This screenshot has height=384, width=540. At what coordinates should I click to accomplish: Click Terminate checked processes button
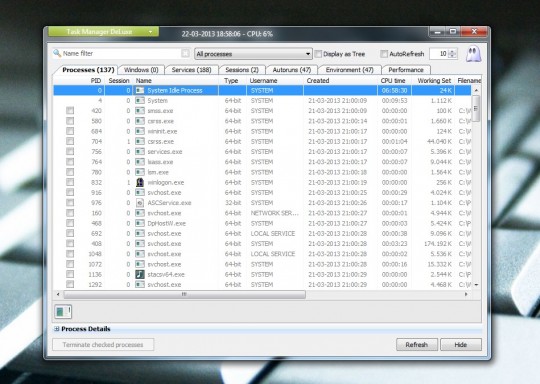pyautogui.click(x=103, y=345)
